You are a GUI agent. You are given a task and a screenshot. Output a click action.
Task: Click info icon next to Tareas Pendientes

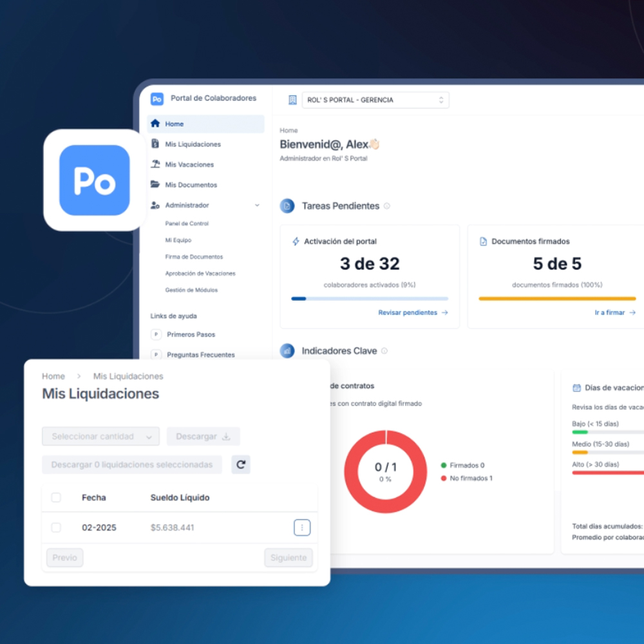tap(387, 206)
